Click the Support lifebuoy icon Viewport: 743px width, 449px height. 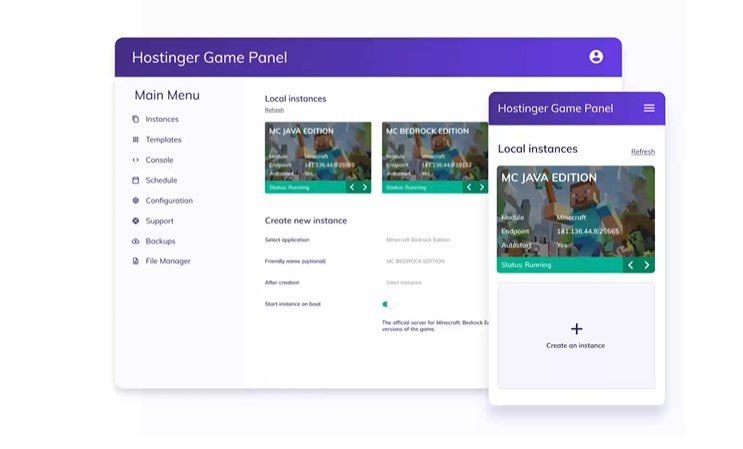(136, 221)
